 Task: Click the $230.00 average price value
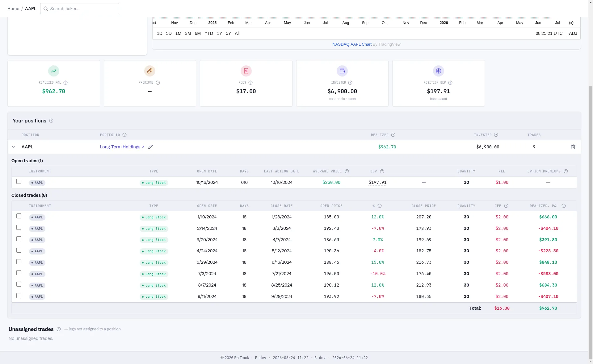click(331, 183)
